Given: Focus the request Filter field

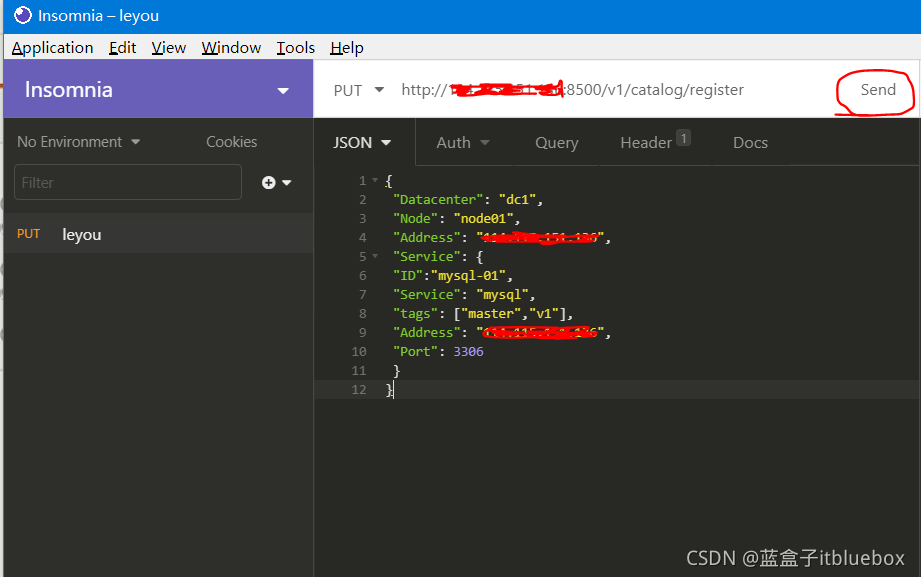Looking at the screenshot, I should pos(128,182).
